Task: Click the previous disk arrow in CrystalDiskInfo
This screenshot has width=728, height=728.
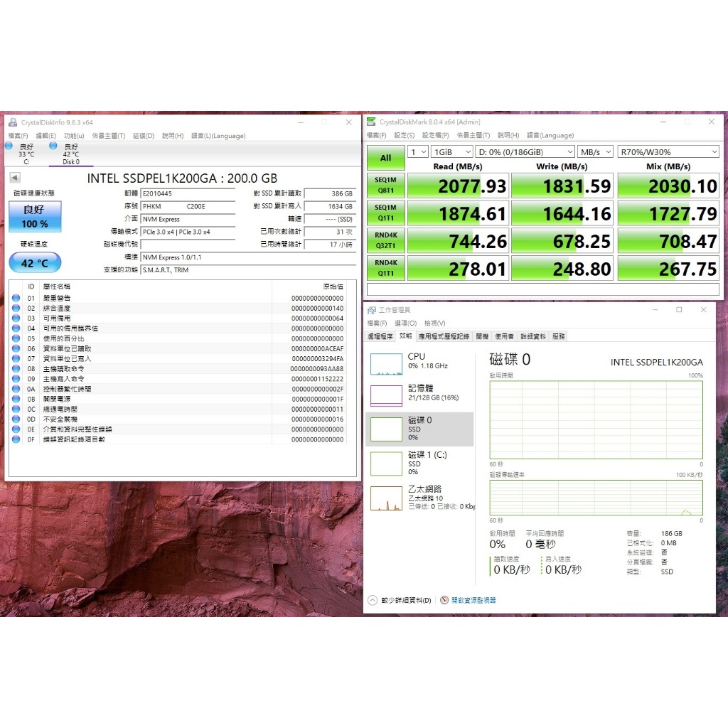Action: click(14, 178)
